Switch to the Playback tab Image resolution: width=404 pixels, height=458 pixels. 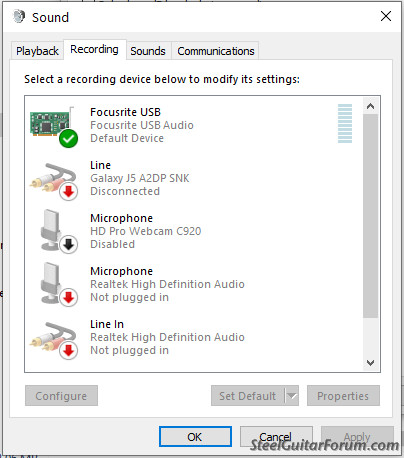tap(37, 51)
